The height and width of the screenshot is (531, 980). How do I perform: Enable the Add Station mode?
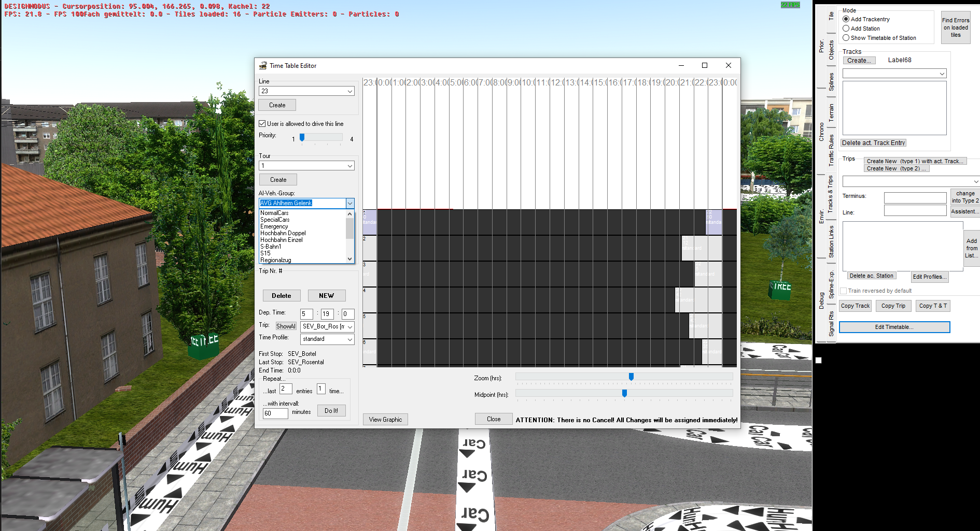(x=846, y=28)
